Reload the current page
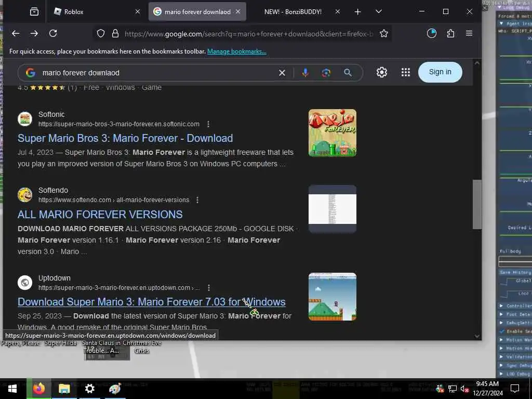Screen dimensions: 532x399 coord(53,33)
